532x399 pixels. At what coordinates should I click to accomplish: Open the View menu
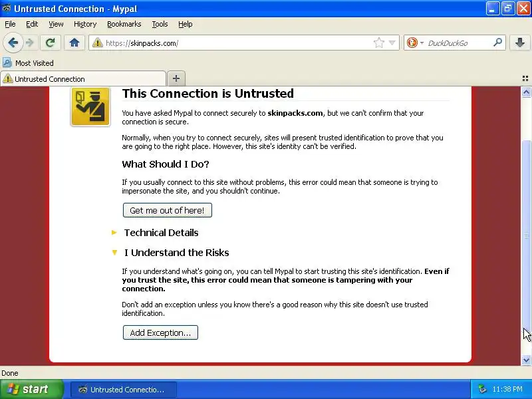point(56,24)
